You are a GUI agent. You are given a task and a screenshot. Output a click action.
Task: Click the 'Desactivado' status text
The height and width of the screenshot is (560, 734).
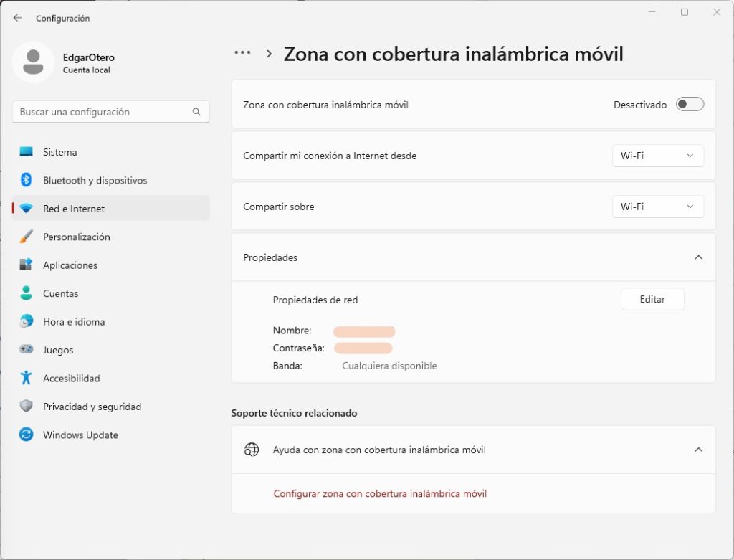[640, 105]
